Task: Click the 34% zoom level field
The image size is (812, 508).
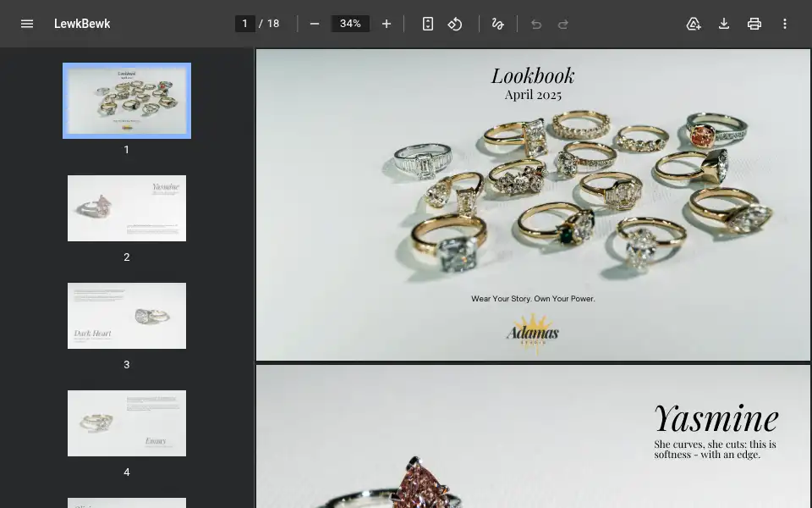Action: point(350,24)
